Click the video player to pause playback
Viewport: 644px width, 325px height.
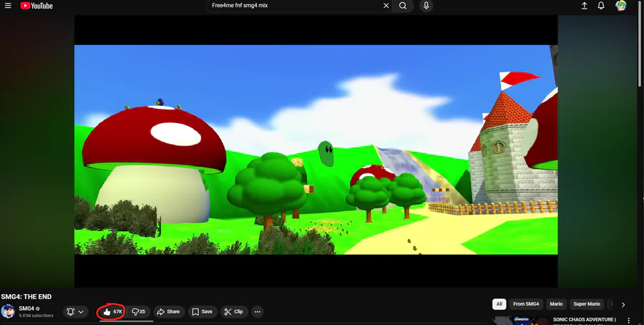click(316, 151)
